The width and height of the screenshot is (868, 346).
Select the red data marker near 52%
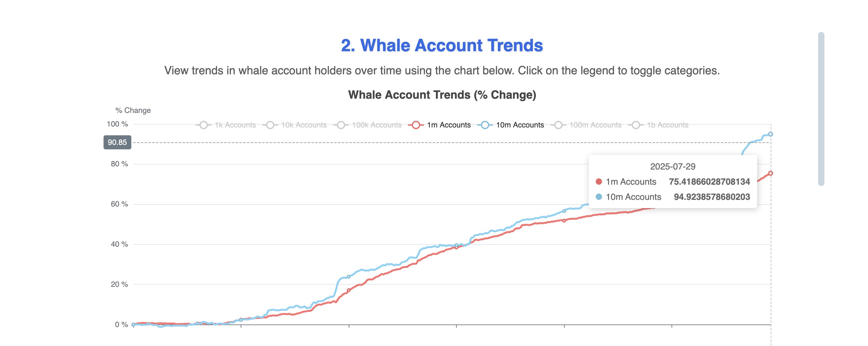pyautogui.click(x=564, y=220)
